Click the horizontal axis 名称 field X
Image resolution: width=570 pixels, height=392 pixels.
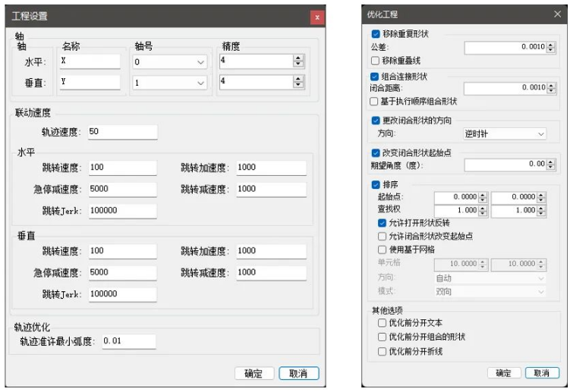coord(88,62)
